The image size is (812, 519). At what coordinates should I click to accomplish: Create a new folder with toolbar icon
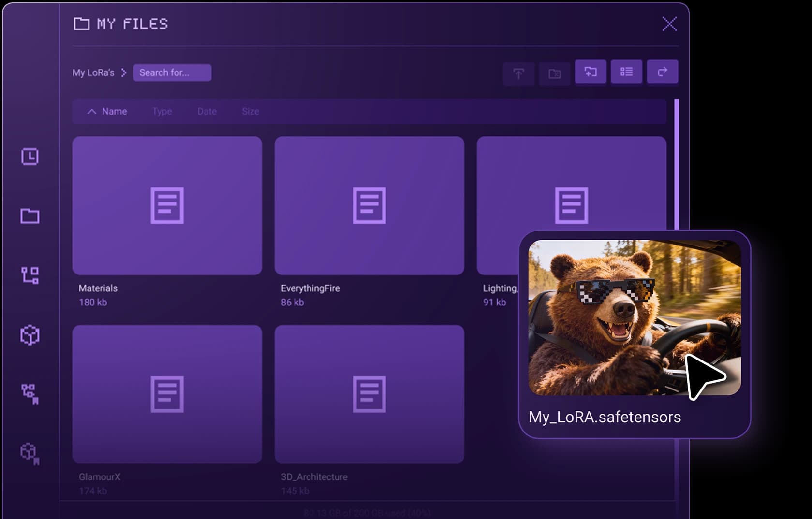pos(590,72)
